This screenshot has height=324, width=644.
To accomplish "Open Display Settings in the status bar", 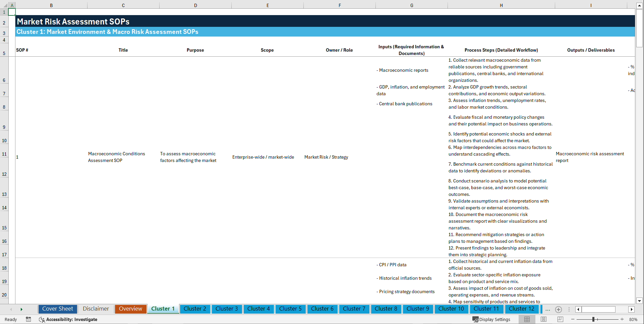I will tap(492, 319).
